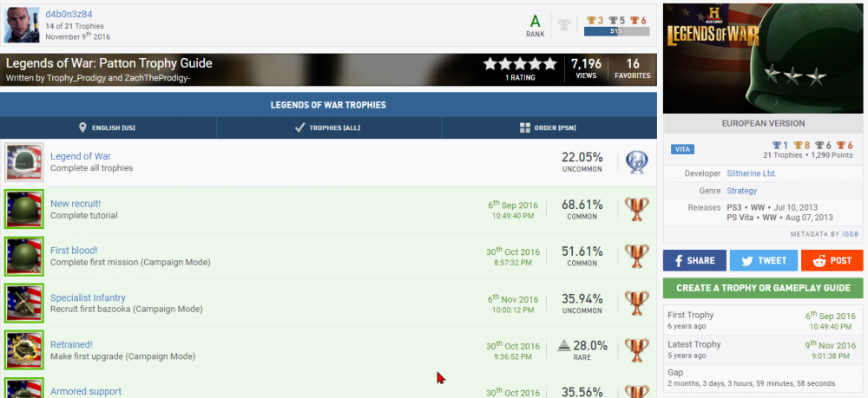This screenshot has width=868, height=398.
Task: Click the First blood! bronze trophy icon
Action: coord(636,256)
